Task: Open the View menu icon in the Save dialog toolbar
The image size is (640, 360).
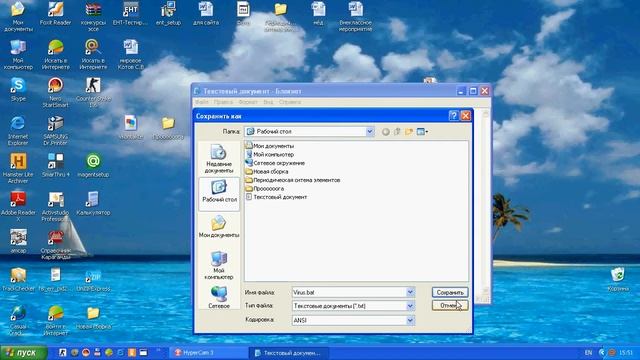Action: coord(422,131)
